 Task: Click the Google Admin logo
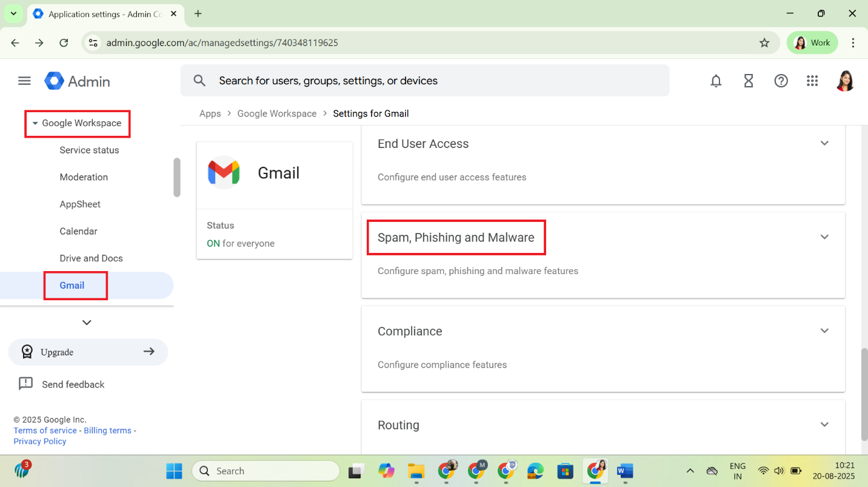(x=78, y=81)
